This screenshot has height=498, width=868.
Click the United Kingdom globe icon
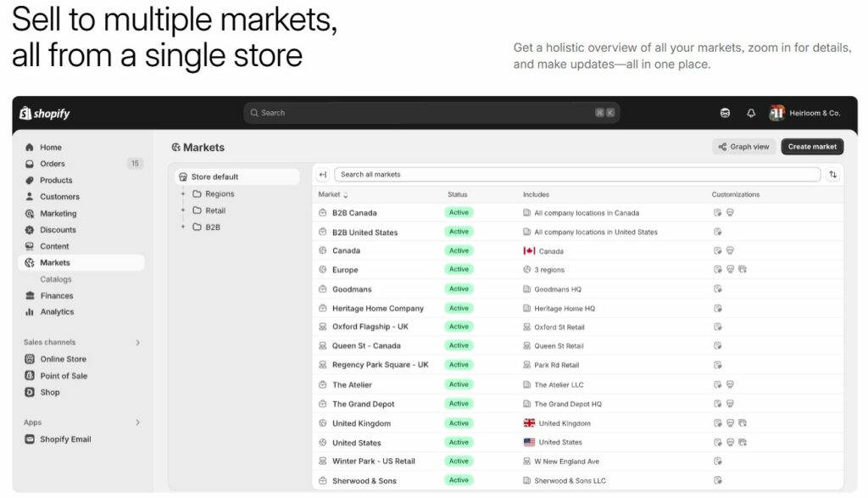click(323, 423)
